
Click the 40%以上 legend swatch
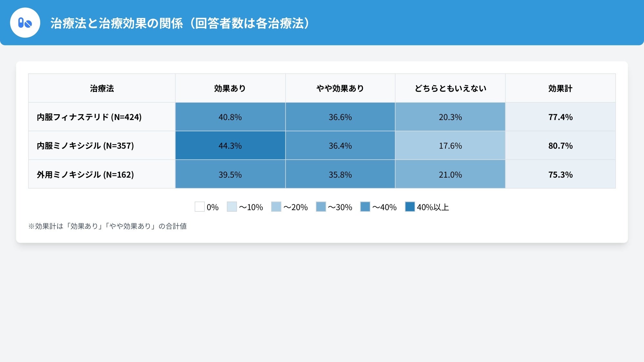(410, 207)
